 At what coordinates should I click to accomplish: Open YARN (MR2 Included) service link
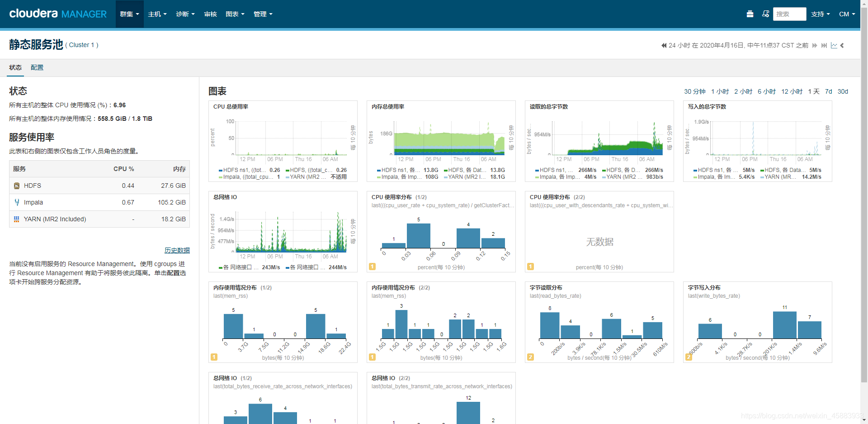pyautogui.click(x=55, y=219)
